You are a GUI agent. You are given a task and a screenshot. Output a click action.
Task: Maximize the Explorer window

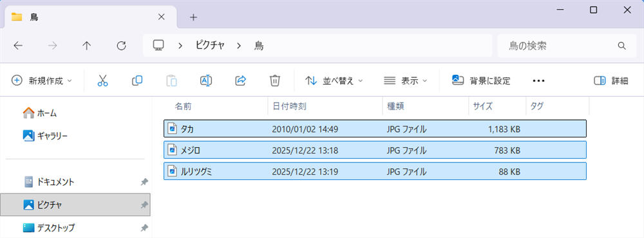[594, 10]
